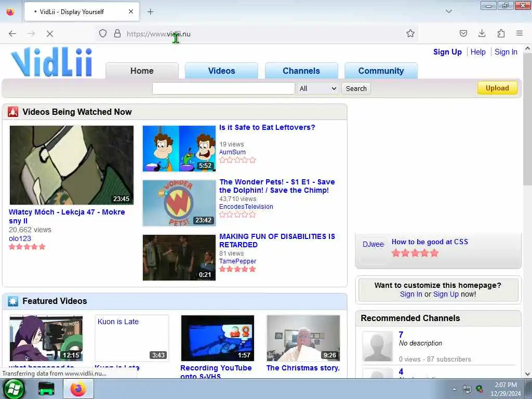
Task: Open recommended channel 7
Action: (401, 335)
